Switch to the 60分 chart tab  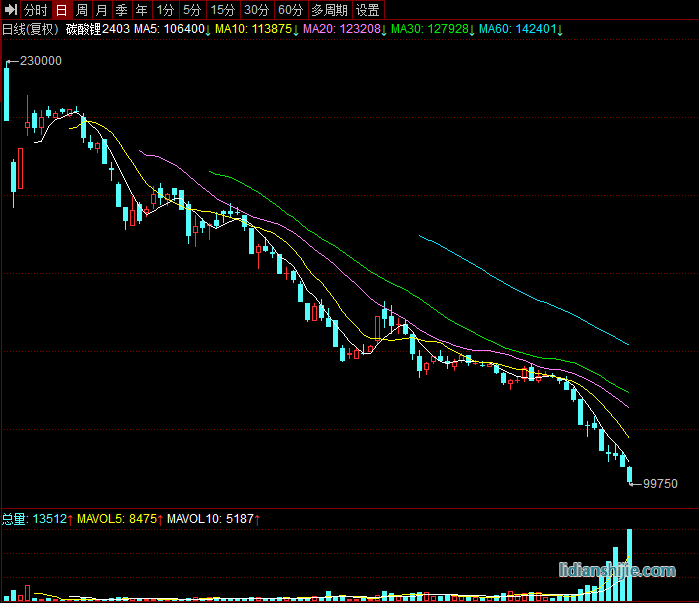(x=290, y=10)
